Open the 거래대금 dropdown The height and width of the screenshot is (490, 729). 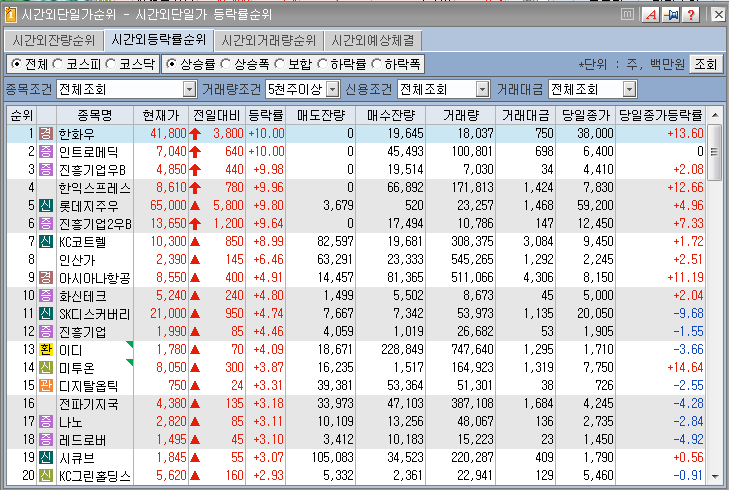click(x=629, y=89)
